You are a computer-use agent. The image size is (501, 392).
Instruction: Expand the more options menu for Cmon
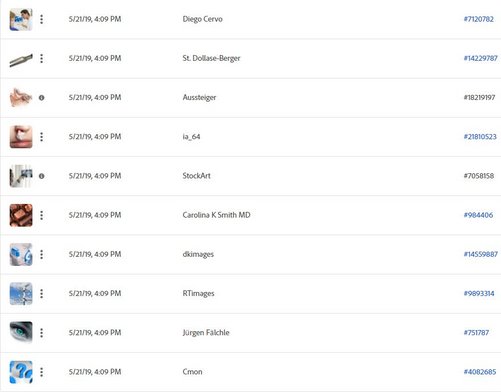tap(42, 372)
